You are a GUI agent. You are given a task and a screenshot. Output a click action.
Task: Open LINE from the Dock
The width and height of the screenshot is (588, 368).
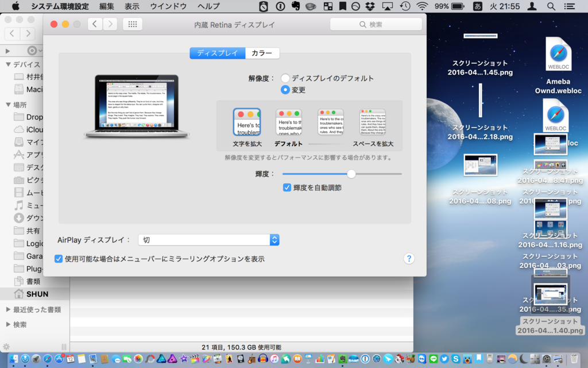tap(433, 359)
